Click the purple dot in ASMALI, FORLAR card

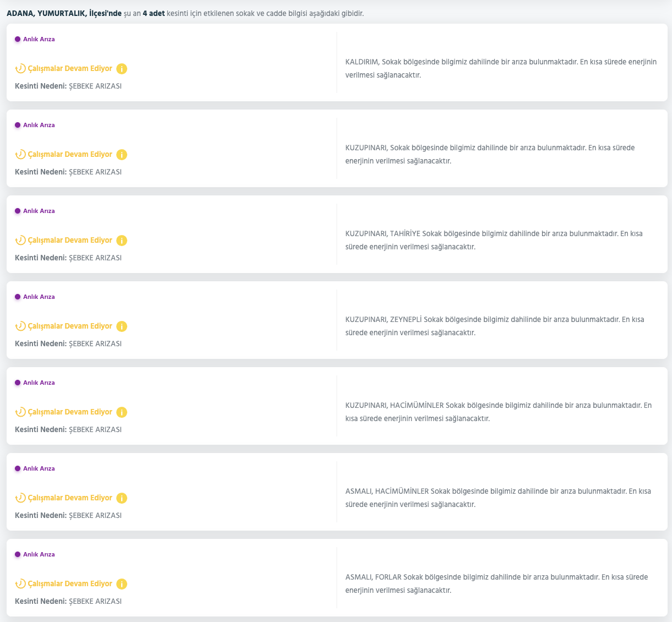[18, 554]
